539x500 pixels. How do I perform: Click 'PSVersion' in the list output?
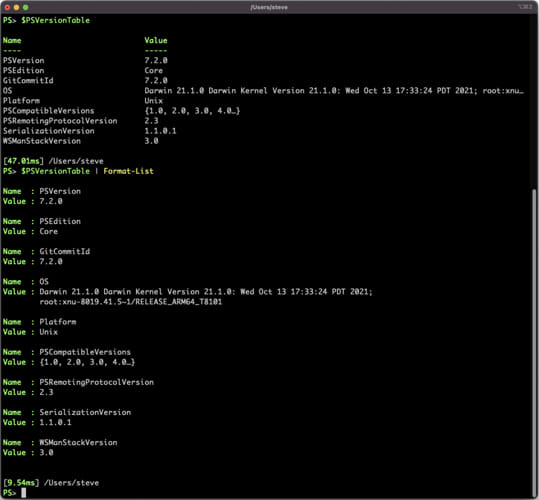[x=60, y=191]
